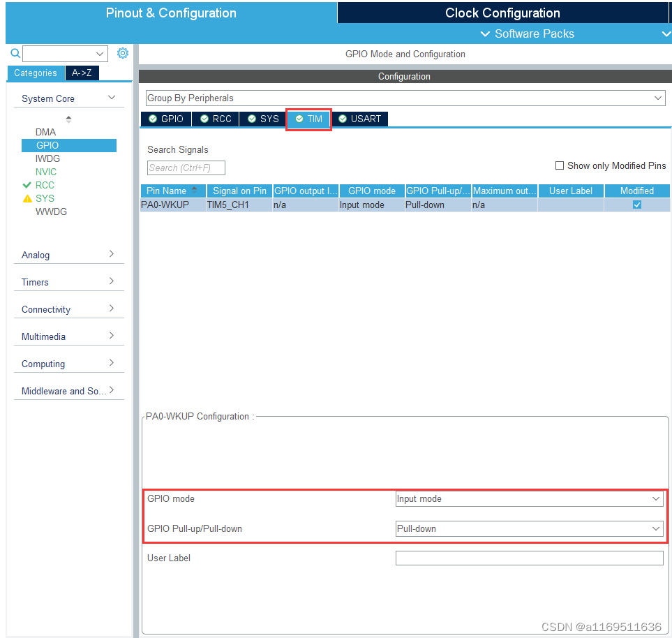
Task: Click the SYS yellow warning icon
Action: coord(27,198)
